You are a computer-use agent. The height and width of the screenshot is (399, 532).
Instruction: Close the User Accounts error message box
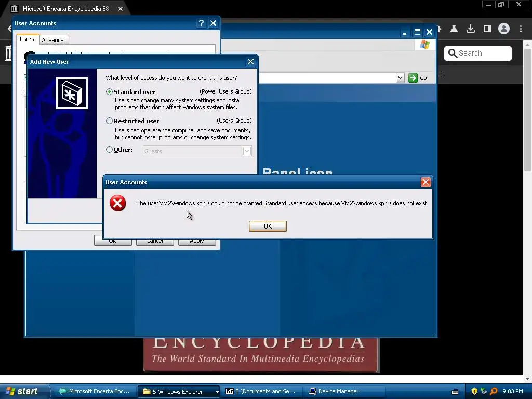425,182
